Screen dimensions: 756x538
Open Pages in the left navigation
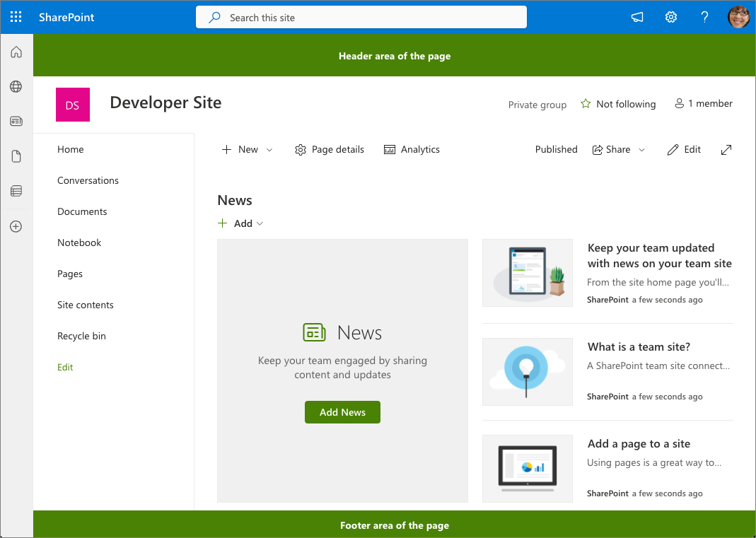tap(70, 274)
